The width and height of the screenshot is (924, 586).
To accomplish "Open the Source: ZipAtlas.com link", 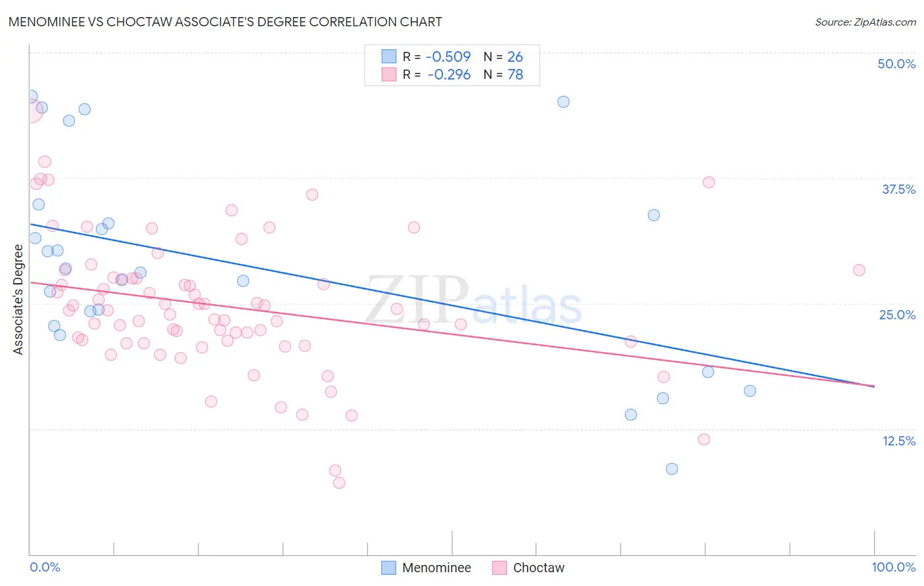I will coord(866,22).
